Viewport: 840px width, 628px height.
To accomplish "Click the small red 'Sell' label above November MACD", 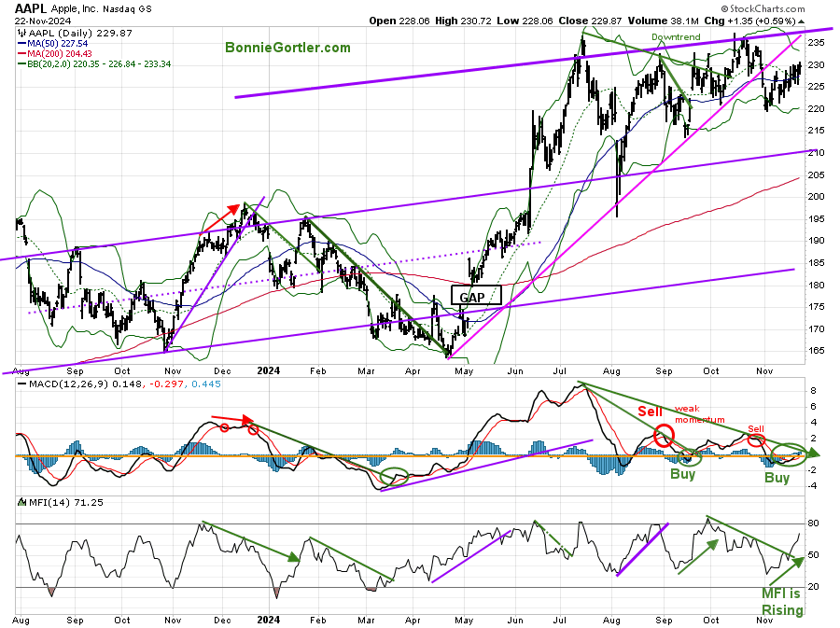I will (x=756, y=429).
